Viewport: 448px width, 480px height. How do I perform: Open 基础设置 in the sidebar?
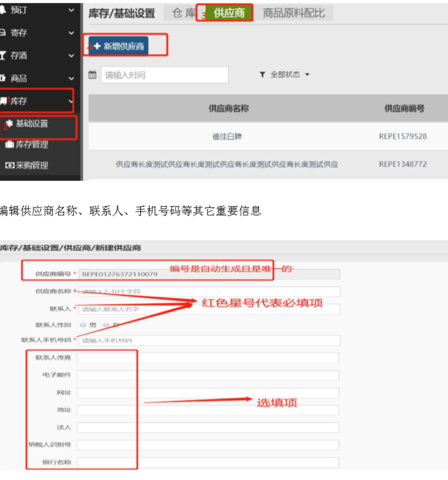tap(32, 123)
